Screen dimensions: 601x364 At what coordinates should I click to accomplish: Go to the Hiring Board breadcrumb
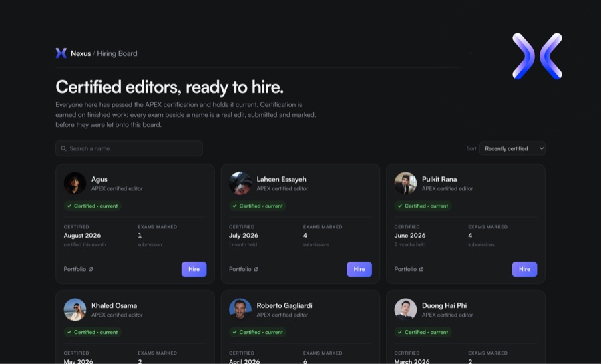[117, 53]
